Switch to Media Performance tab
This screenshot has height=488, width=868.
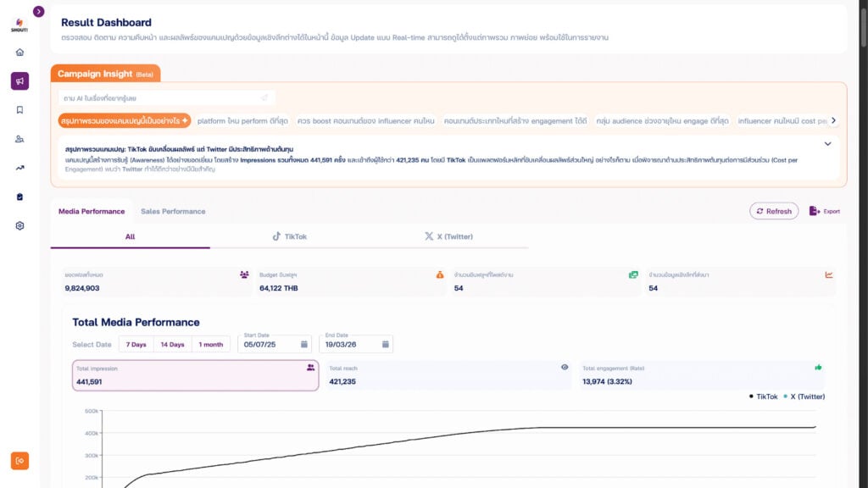click(92, 211)
